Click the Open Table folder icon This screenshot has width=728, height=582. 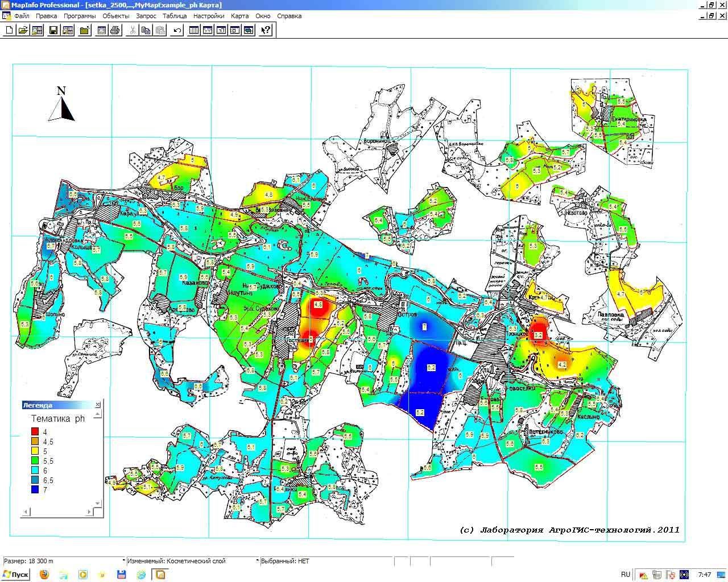pos(23,30)
